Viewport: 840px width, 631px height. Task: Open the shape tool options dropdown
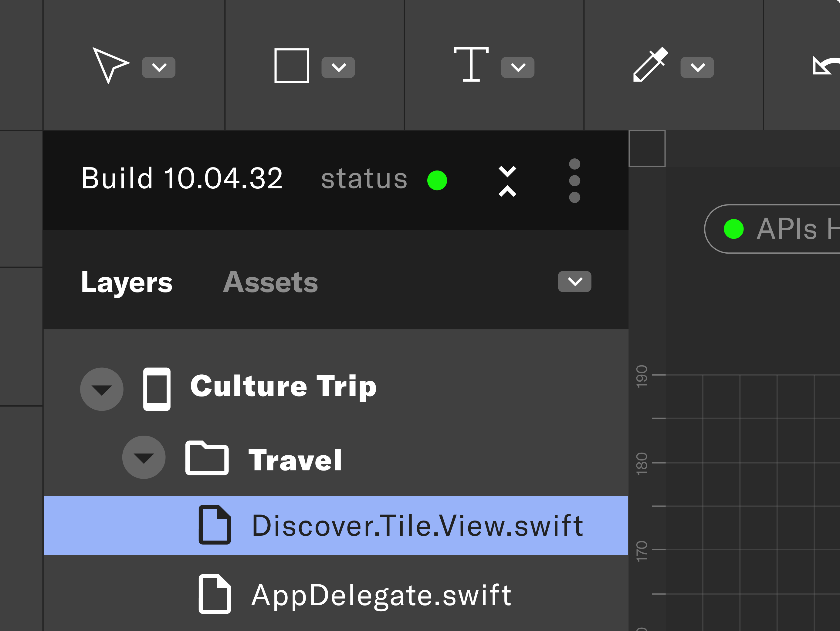338,68
